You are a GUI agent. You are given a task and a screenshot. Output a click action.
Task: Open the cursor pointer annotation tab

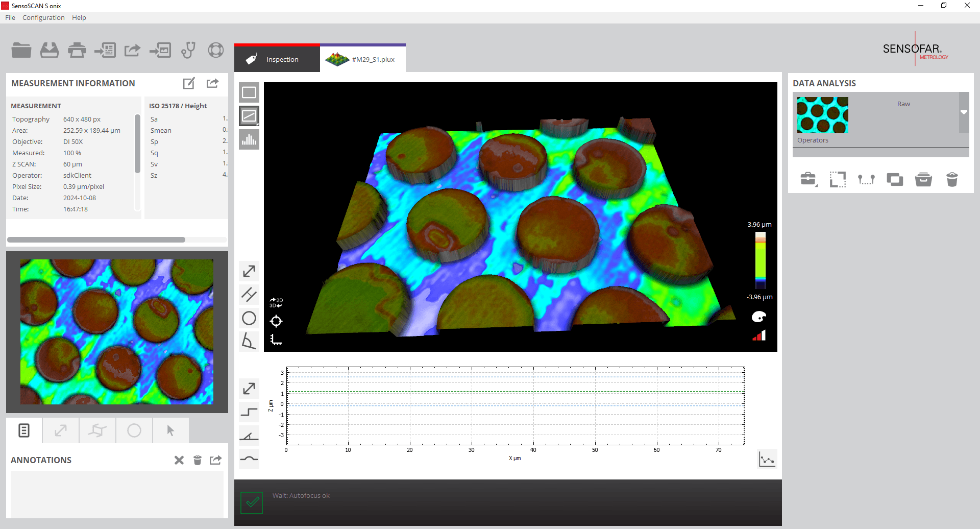click(171, 430)
